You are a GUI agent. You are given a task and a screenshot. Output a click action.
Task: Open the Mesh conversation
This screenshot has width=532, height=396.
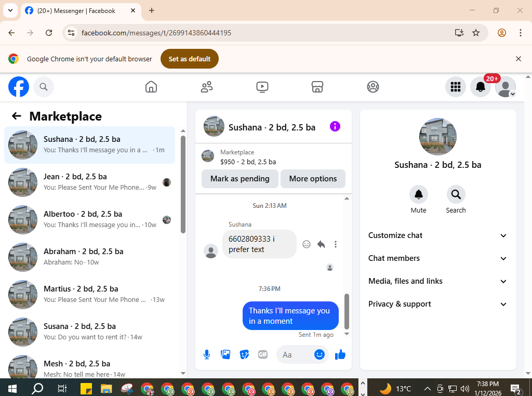[89, 367]
